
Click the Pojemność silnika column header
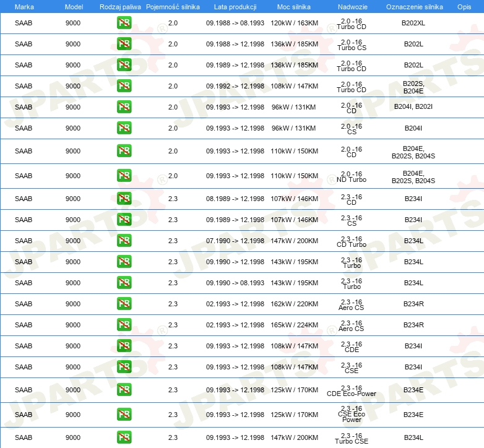(x=173, y=7)
